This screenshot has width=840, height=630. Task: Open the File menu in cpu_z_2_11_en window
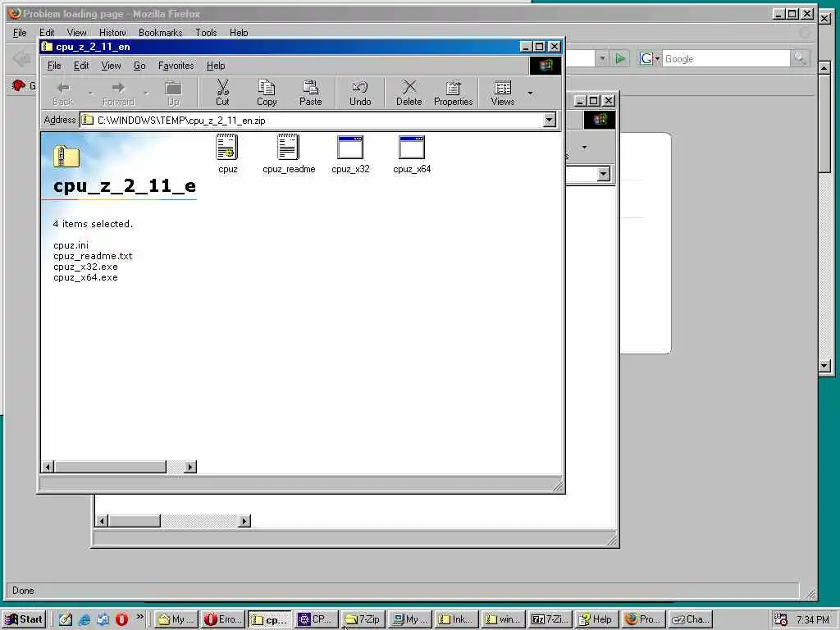[54, 66]
